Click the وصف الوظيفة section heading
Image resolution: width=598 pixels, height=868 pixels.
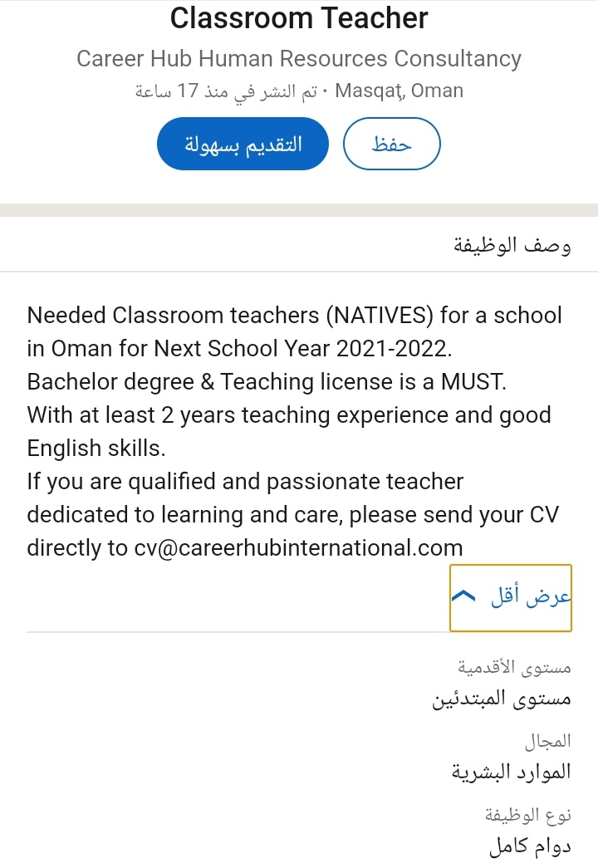(x=512, y=245)
